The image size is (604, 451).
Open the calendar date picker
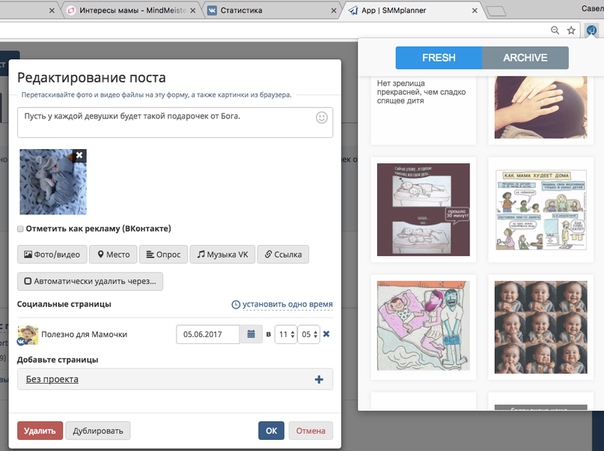pos(251,334)
